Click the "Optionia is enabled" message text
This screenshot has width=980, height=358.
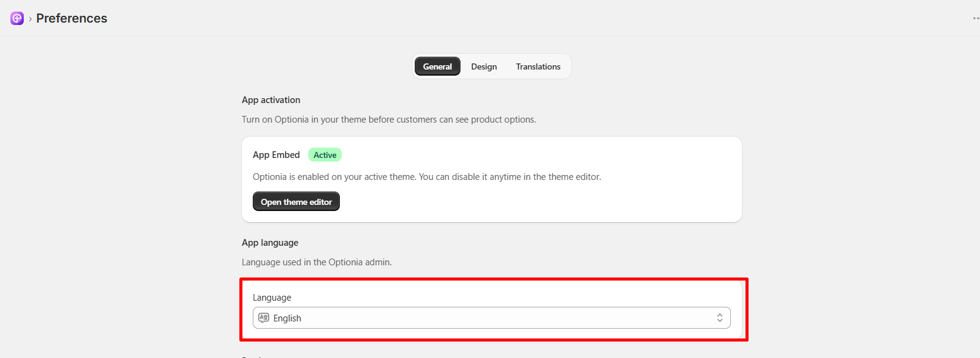point(427,177)
